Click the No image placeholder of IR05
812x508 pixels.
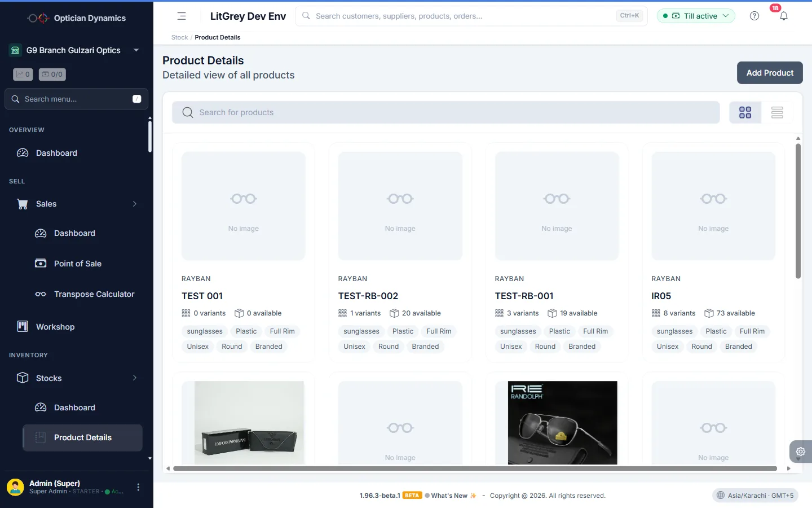(713, 206)
